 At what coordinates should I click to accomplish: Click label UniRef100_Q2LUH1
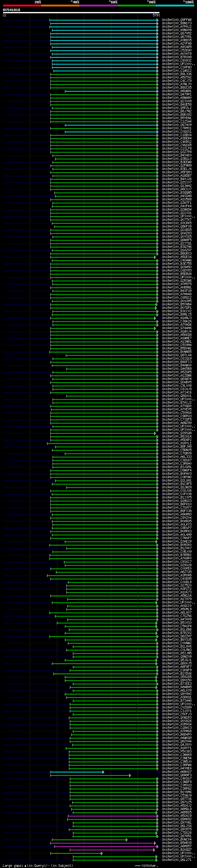click(177, 481)
